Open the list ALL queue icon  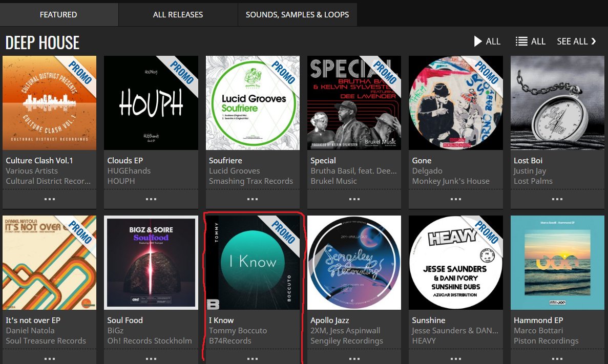(522, 41)
